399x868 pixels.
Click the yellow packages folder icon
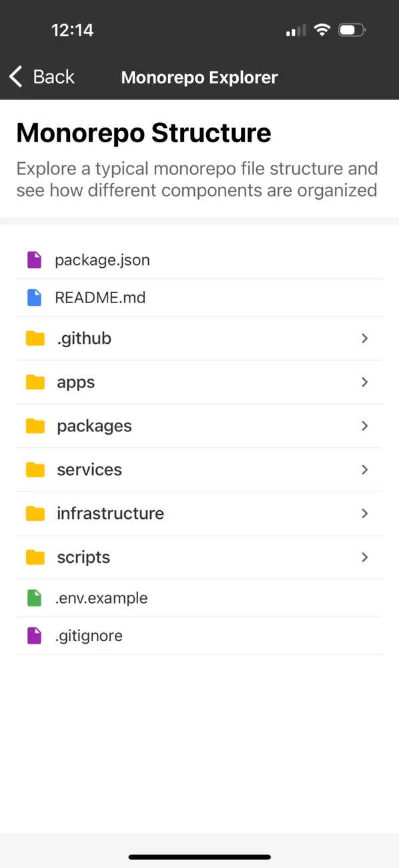[34, 426]
